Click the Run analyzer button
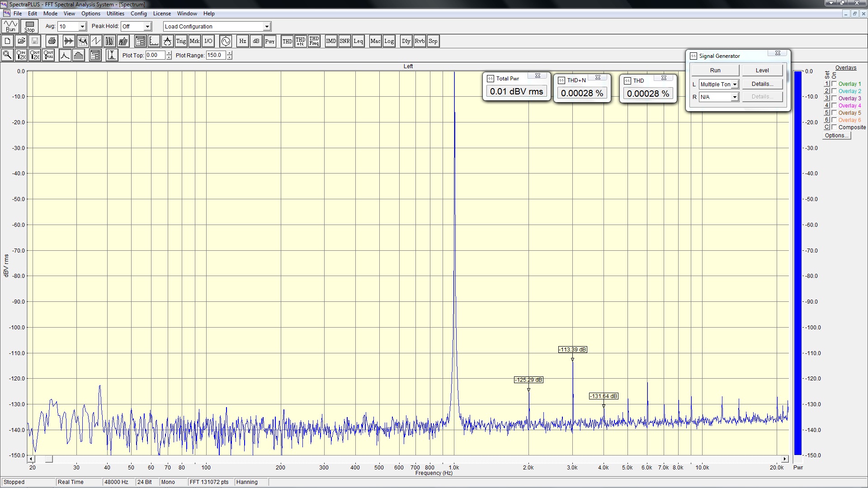This screenshot has width=868, height=488. [x=10, y=26]
